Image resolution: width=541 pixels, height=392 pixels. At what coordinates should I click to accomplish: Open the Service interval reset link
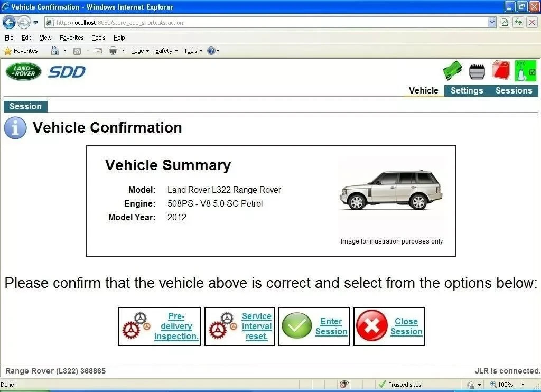click(256, 326)
